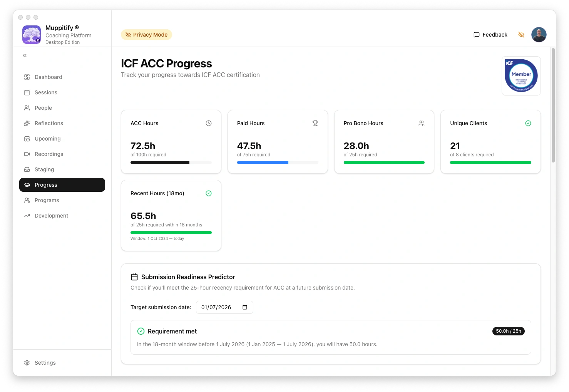This screenshot has width=569, height=392.
Task: Click the check circle on Recent Hours card
Action: (209, 193)
